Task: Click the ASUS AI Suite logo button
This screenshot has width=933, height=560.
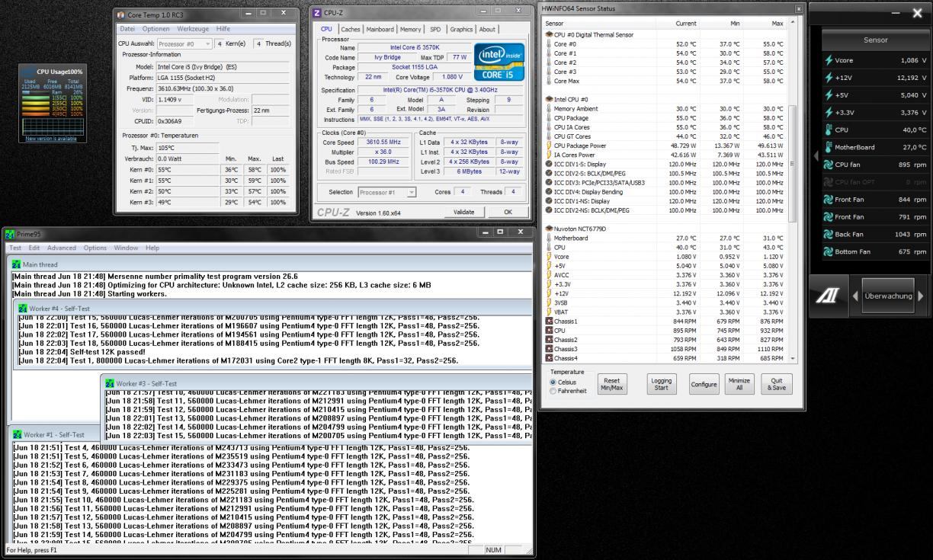Action: [x=828, y=296]
